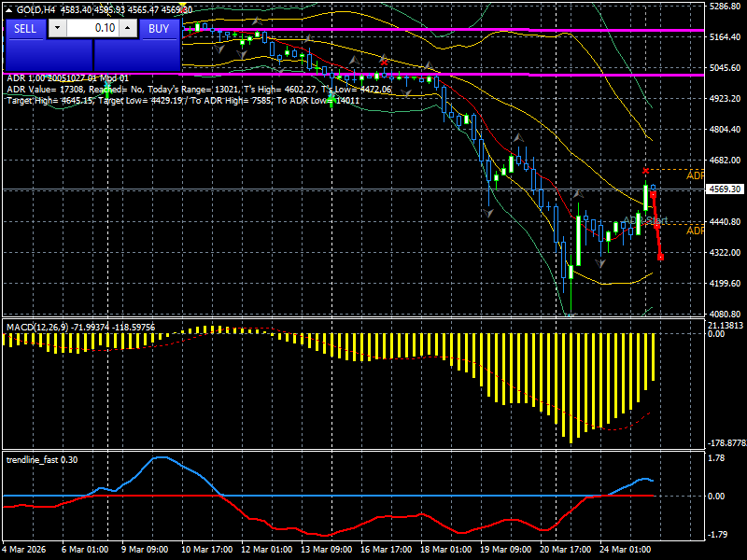Click the 5286.80 price scale label

click(x=725, y=7)
